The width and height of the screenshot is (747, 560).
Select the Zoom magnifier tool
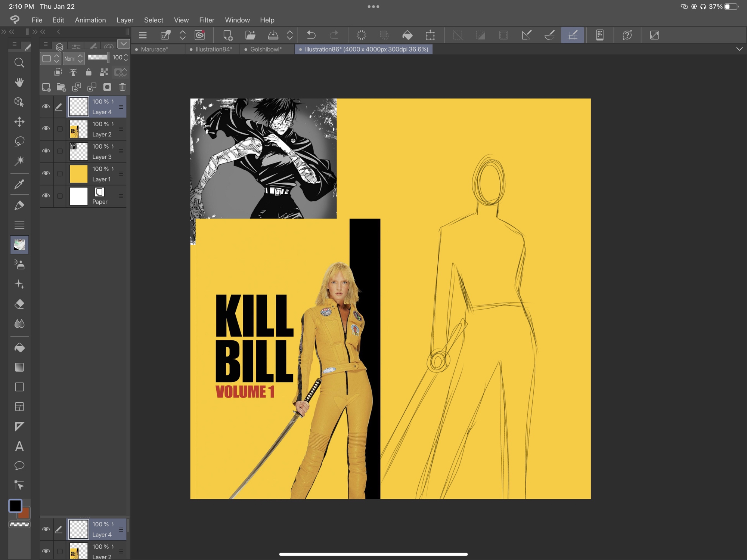19,63
